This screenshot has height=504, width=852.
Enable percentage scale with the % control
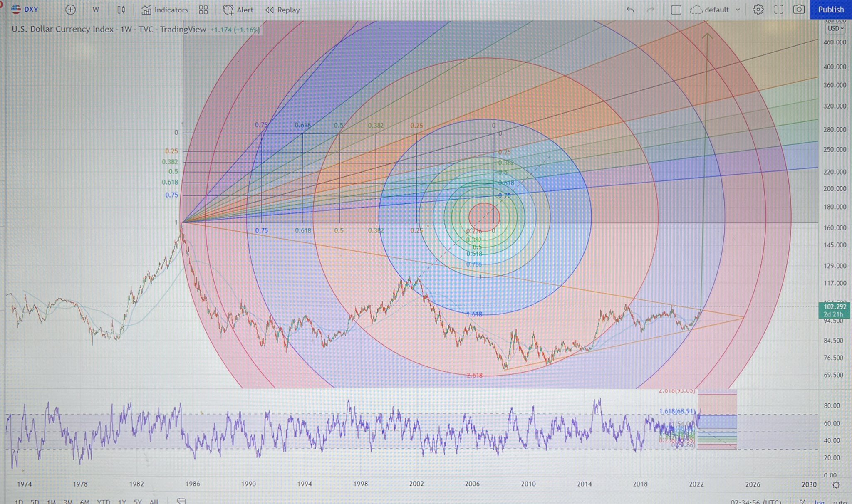pos(803,502)
